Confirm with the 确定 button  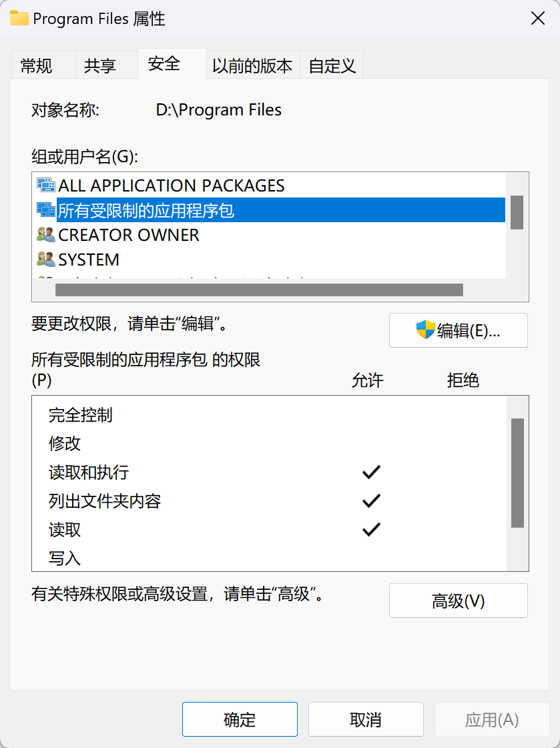[240, 719]
